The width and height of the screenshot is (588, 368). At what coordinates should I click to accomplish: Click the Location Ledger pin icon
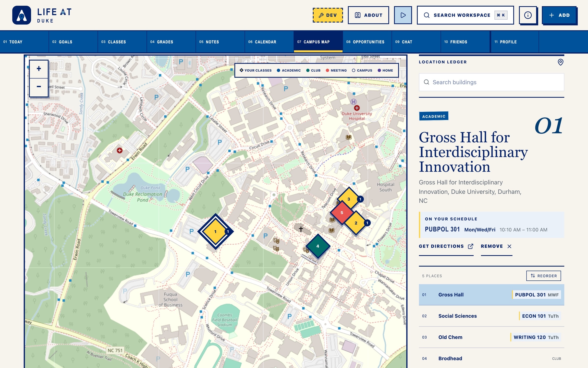click(x=560, y=62)
